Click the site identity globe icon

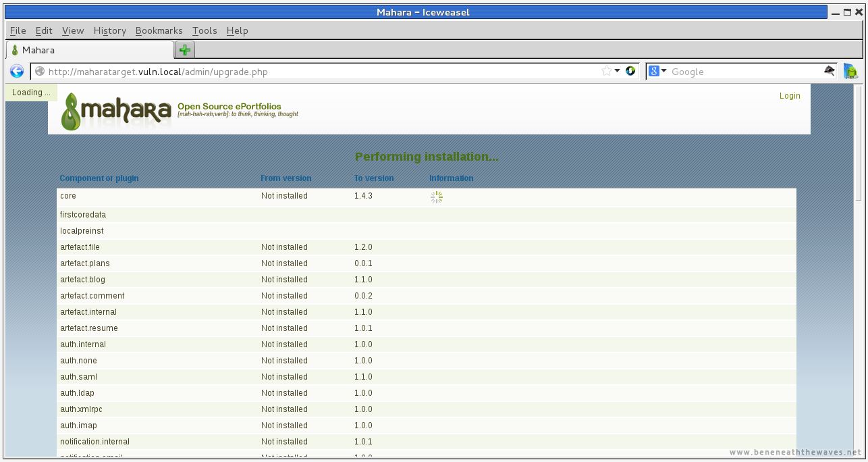(x=40, y=72)
